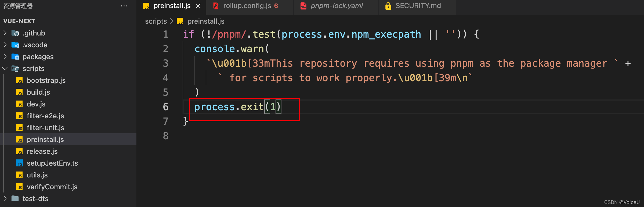Open utils.js in the file tree

tap(37, 175)
